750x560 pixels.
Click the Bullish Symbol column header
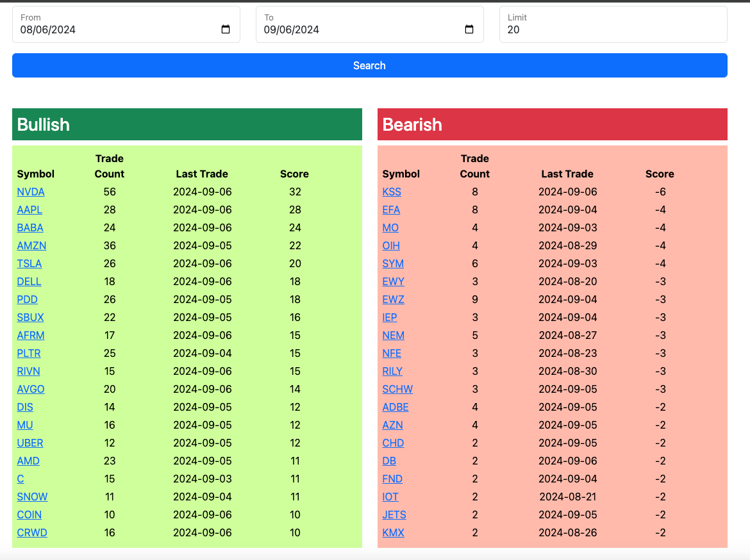pyautogui.click(x=36, y=174)
